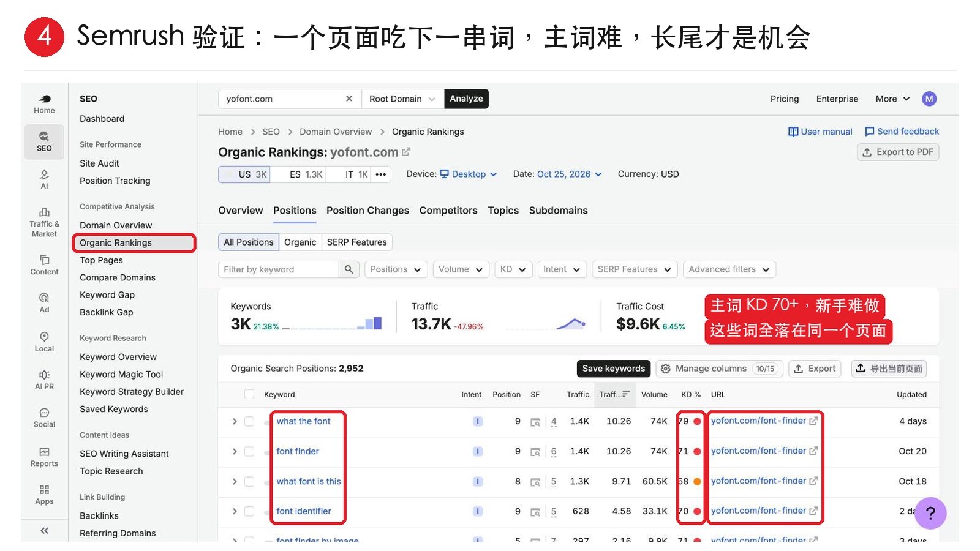Viewport: 980px width, 551px height.
Task: Tick the select-all keywords header checkbox
Action: 249,394
